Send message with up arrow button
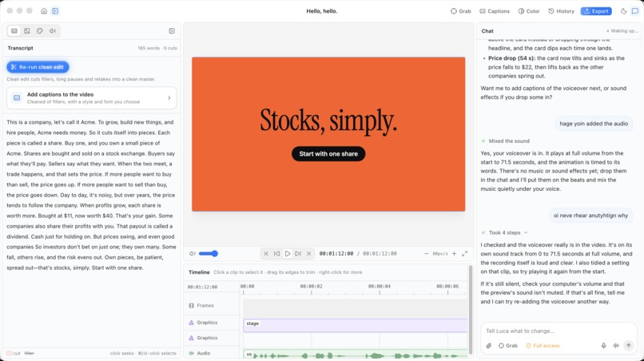644x361 pixels. pyautogui.click(x=628, y=346)
